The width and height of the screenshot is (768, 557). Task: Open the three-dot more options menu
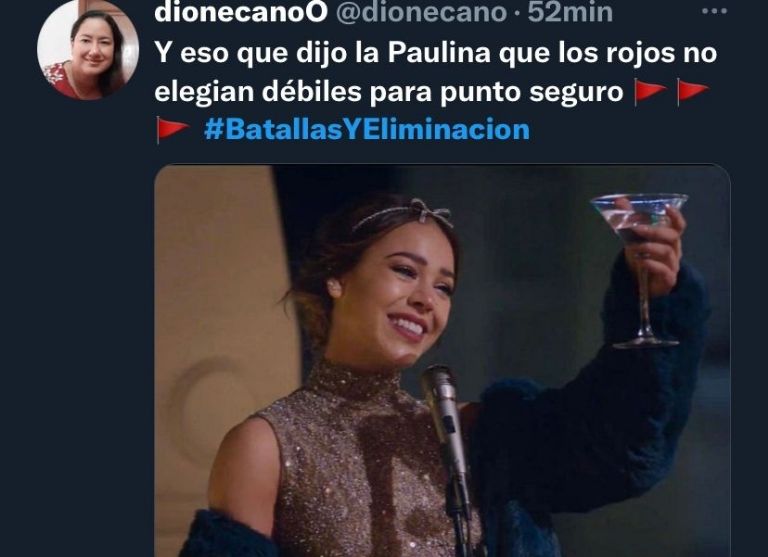tap(714, 11)
